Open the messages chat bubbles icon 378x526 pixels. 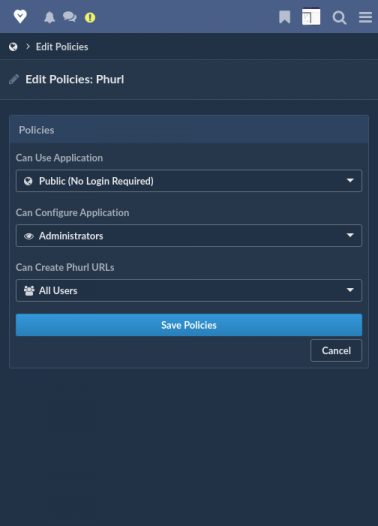70,17
